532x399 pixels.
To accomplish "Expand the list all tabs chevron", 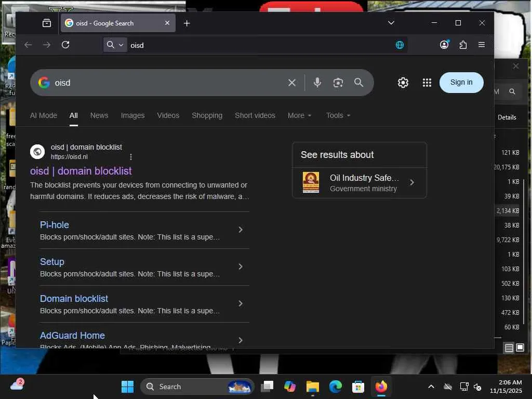I will tap(391, 23).
